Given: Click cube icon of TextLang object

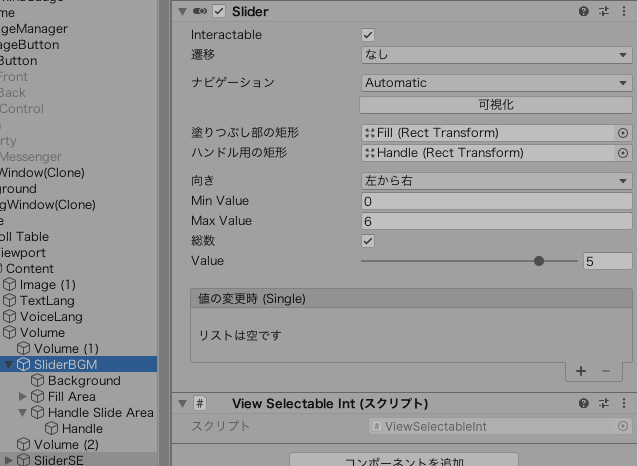Looking at the screenshot, I should tap(9, 300).
